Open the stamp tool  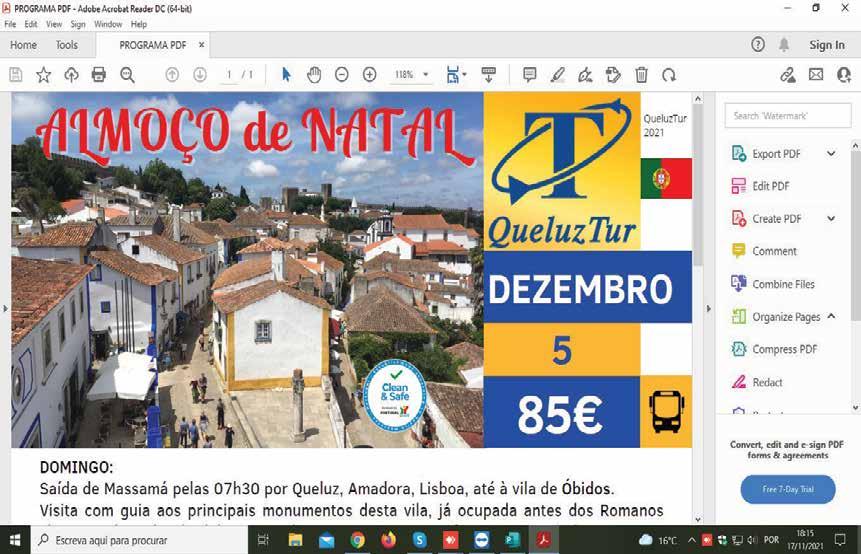click(x=613, y=74)
